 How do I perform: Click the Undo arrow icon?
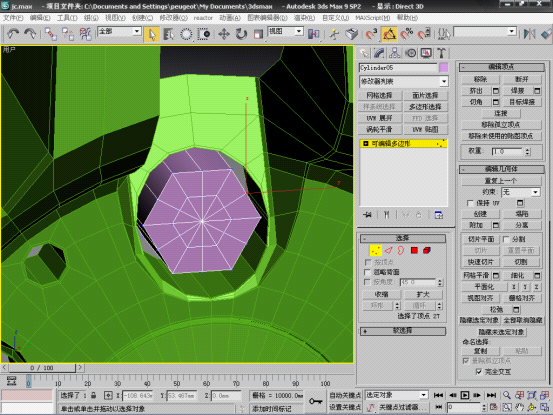coord(13,34)
